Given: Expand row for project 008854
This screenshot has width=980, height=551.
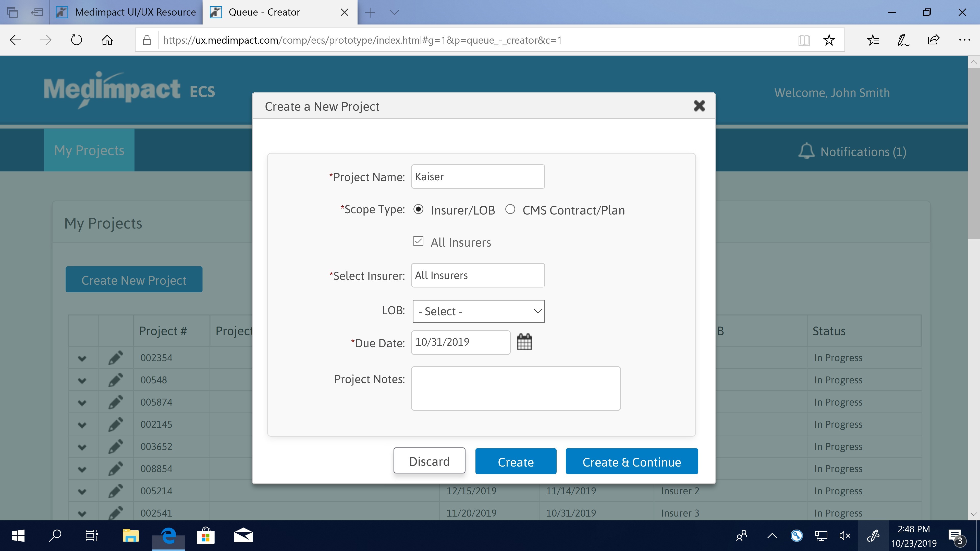Looking at the screenshot, I should coord(82,469).
